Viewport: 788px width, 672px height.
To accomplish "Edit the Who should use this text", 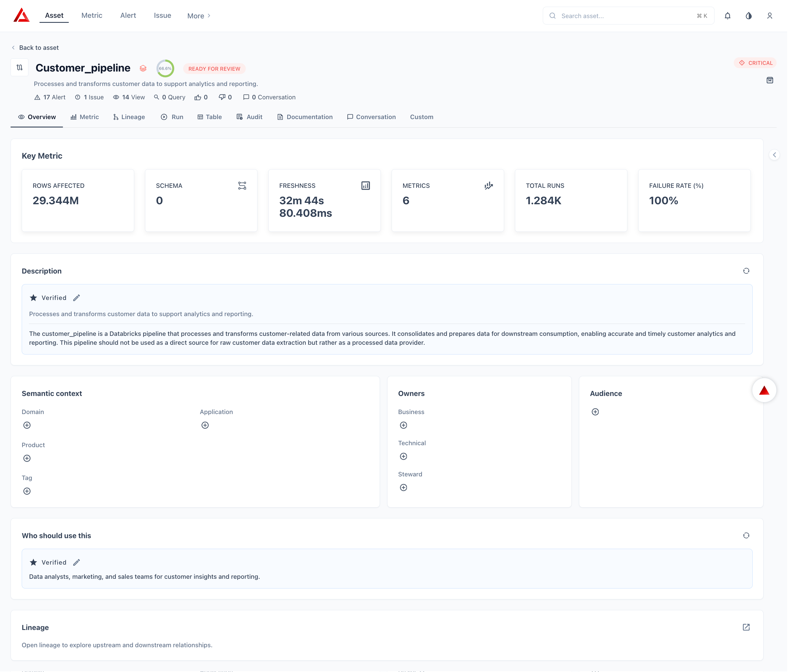I will tap(77, 563).
